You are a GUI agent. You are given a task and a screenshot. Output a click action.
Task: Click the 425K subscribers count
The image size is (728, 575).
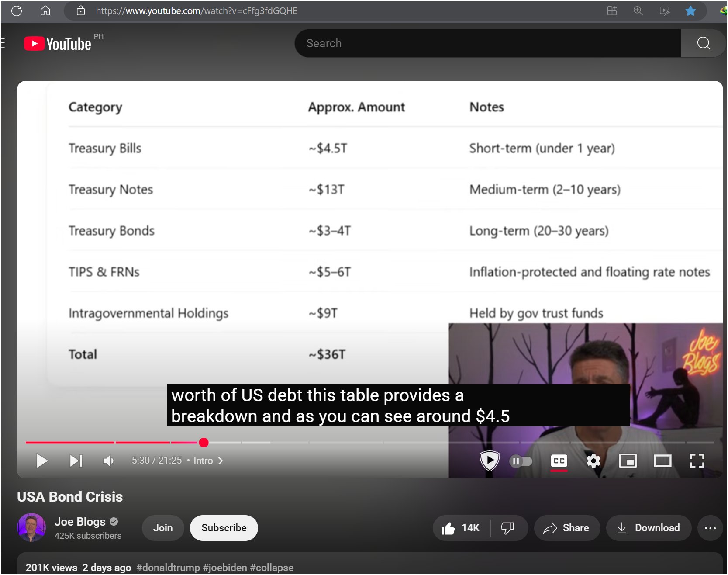[88, 536]
